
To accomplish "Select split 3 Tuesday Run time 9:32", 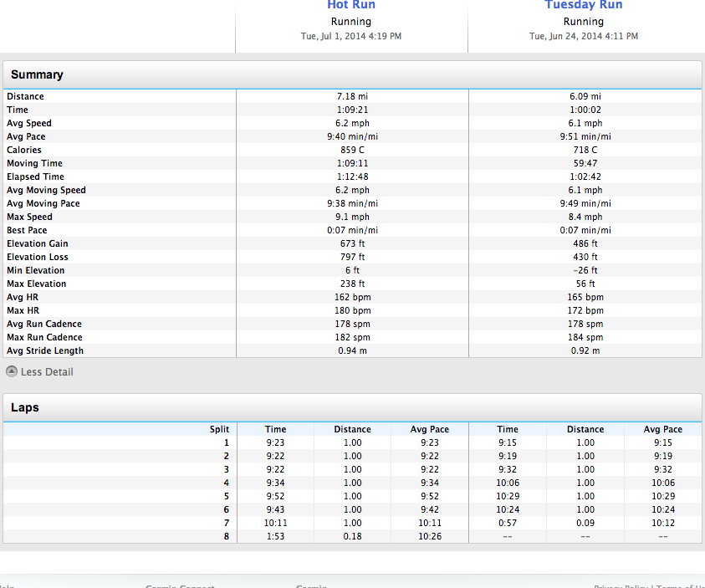I will pos(507,470).
